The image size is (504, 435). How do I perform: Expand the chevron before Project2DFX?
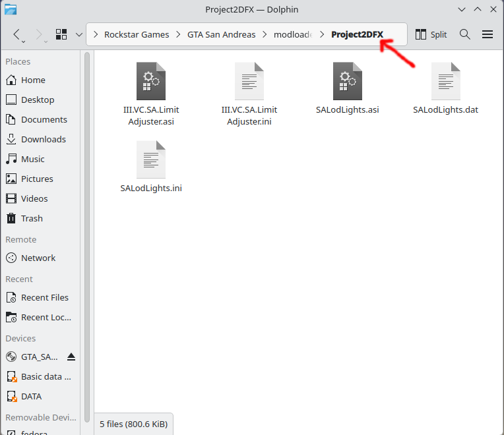[x=322, y=34]
